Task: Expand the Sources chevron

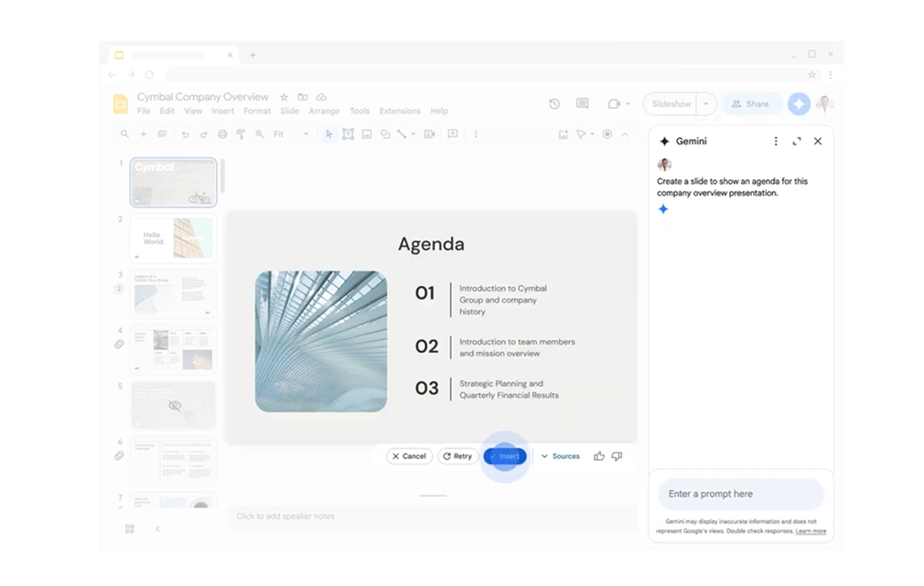Action: 545,456
